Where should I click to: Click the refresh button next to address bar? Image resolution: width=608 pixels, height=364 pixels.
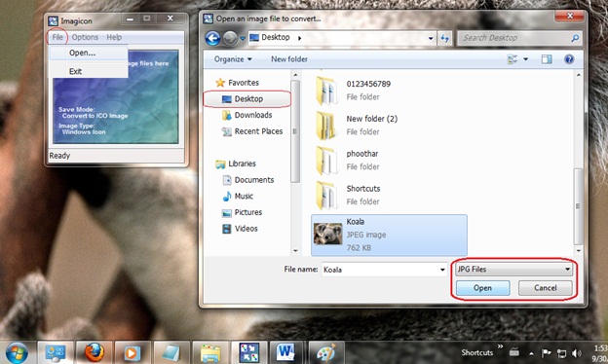[444, 38]
